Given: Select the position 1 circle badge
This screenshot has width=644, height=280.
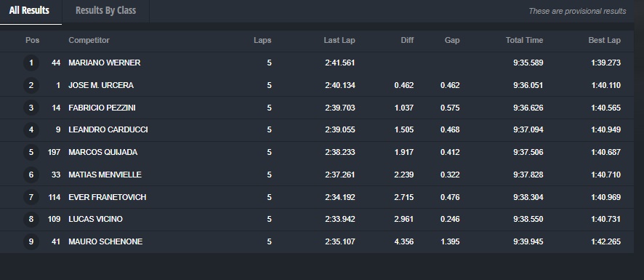Looking at the screenshot, I should tap(31, 63).
